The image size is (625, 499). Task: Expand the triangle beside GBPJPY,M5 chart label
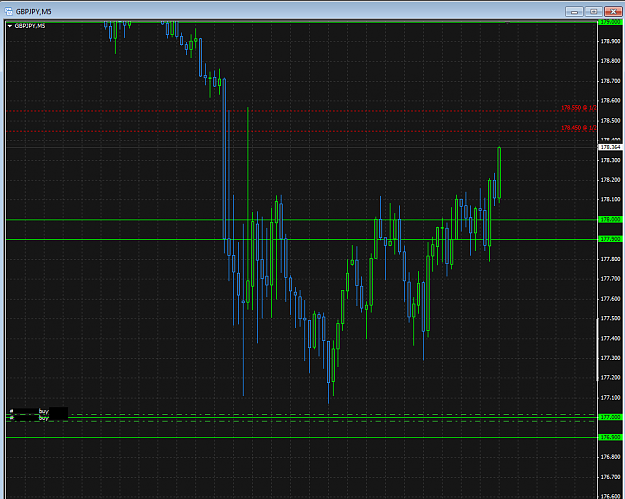coord(10,26)
